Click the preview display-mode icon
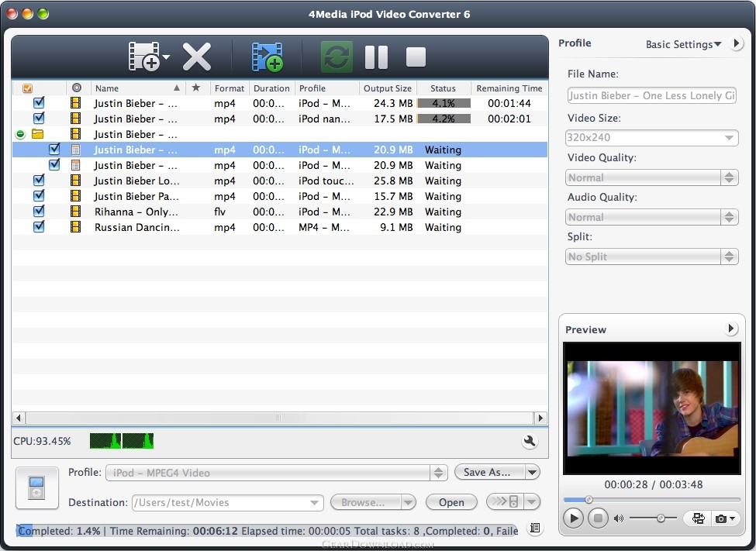The image size is (756, 551). 698,518
